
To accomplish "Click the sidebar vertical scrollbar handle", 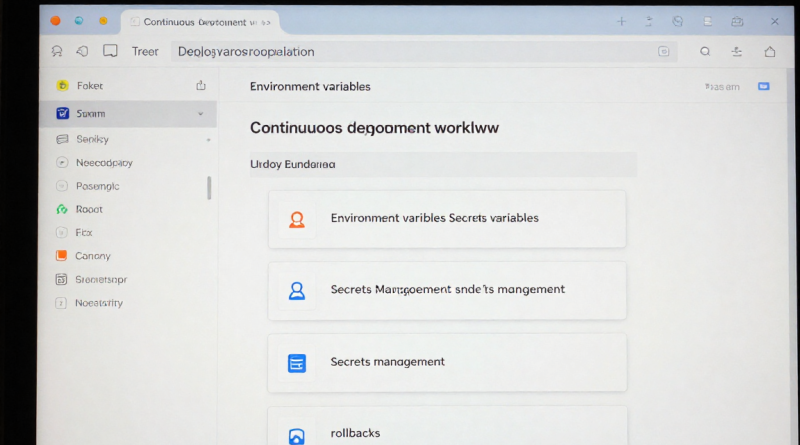I will click(209, 188).
